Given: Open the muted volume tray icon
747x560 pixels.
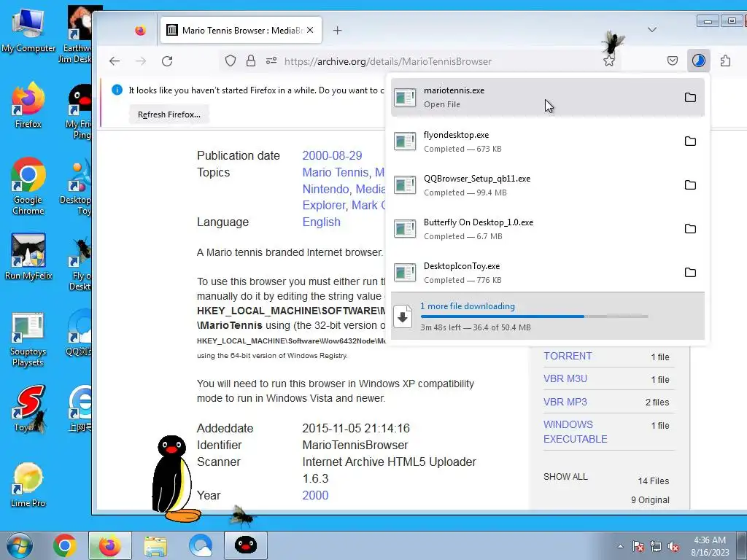Looking at the screenshot, I should coord(673,546).
